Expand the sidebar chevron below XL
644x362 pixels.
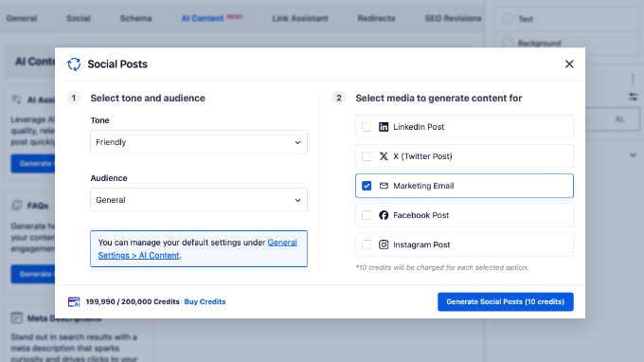(x=633, y=155)
